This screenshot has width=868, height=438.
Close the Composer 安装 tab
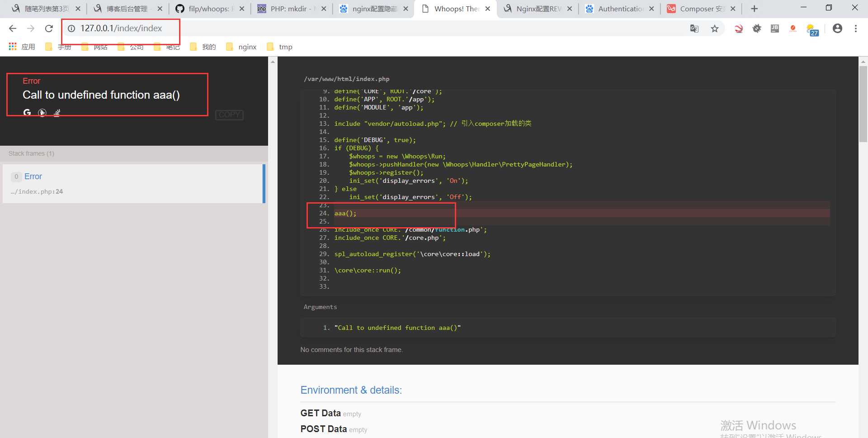click(733, 9)
